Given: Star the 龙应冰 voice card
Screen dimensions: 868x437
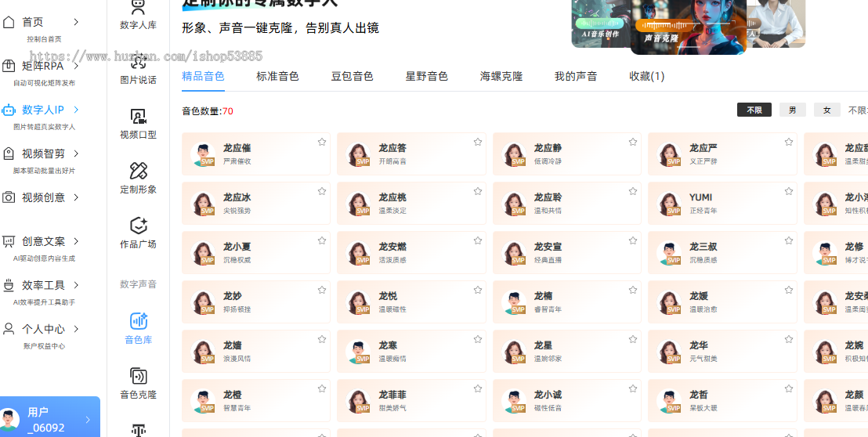Looking at the screenshot, I should 322,191.
